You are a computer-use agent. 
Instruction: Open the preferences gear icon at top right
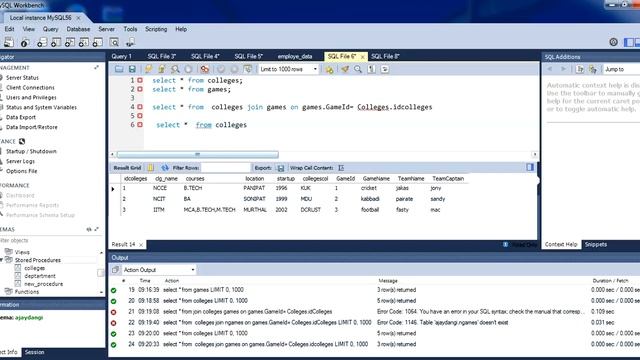pyautogui.click(x=613, y=42)
